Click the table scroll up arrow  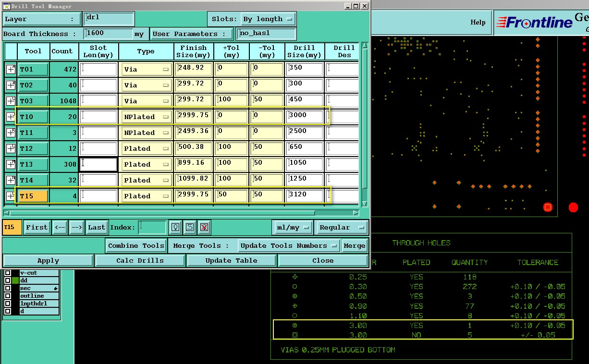pyautogui.click(x=365, y=46)
